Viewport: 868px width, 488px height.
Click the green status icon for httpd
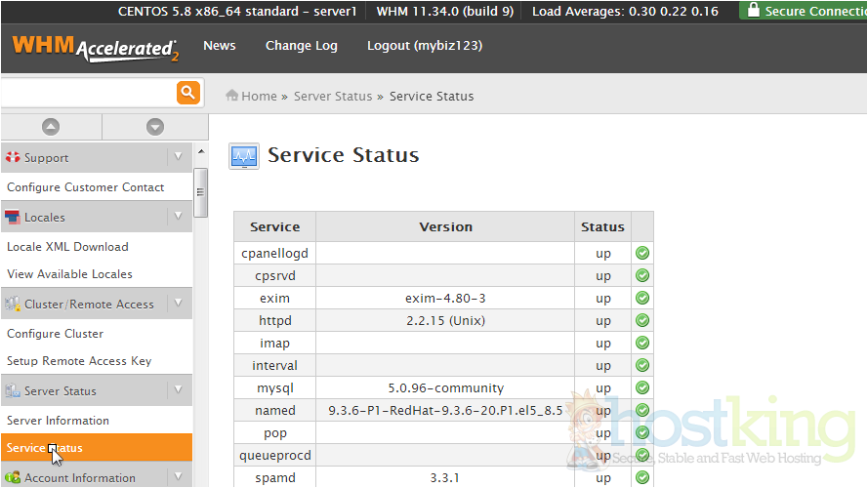(642, 320)
